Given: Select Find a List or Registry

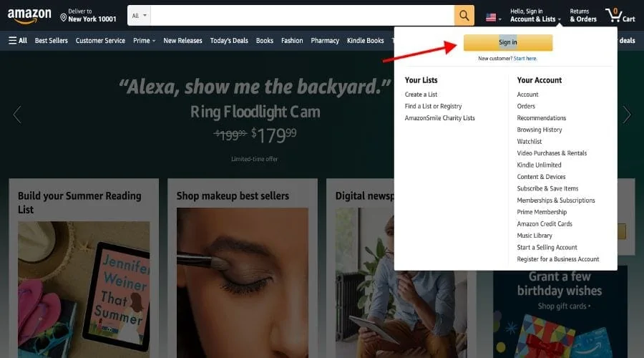Looking at the screenshot, I should (434, 106).
